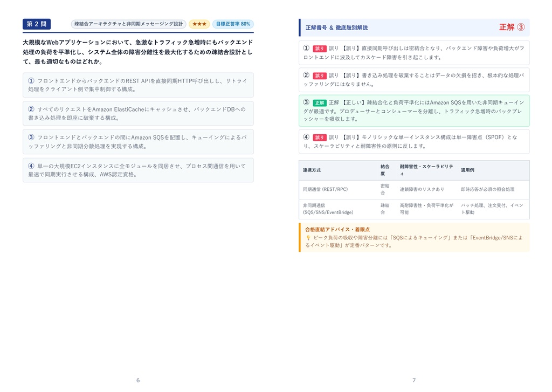The image size is (552, 392).
Task: Click the question text starting 大規模なWebアプリケーション
Action: (x=138, y=52)
